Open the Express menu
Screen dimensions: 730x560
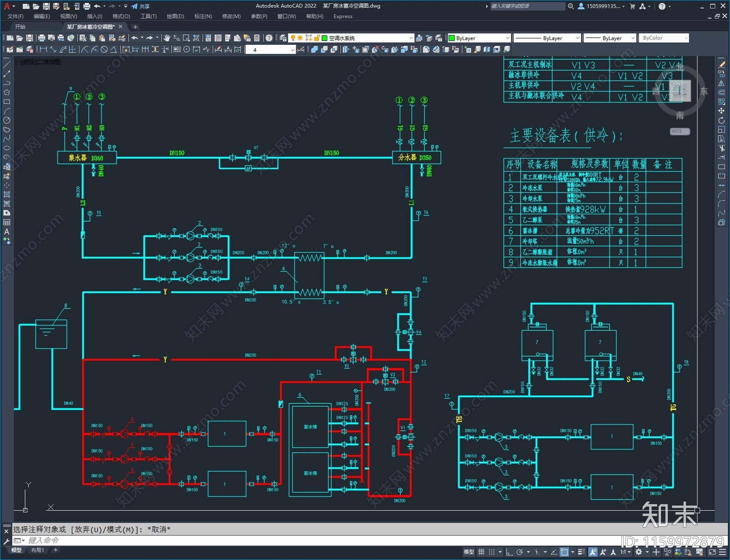point(343,16)
